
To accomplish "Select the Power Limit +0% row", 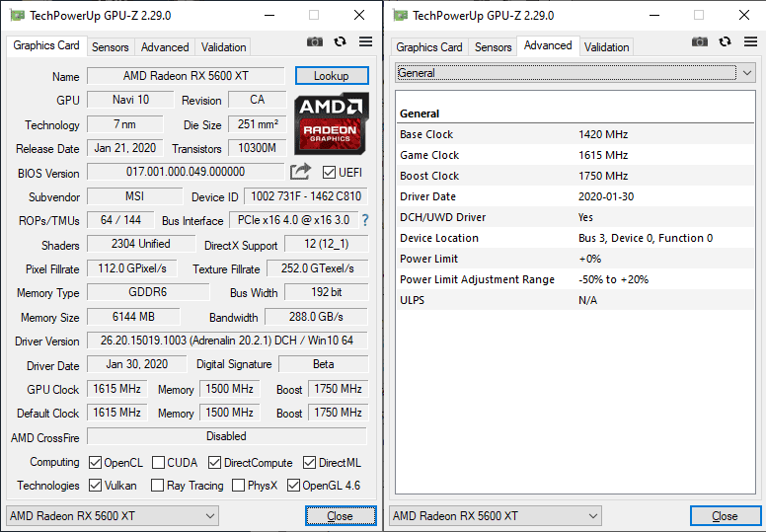I will coord(575,259).
